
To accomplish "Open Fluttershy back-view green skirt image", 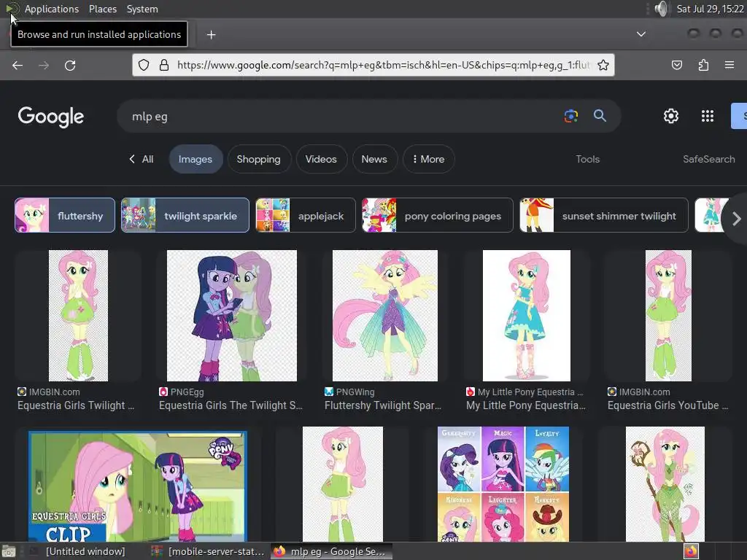I will click(343, 484).
